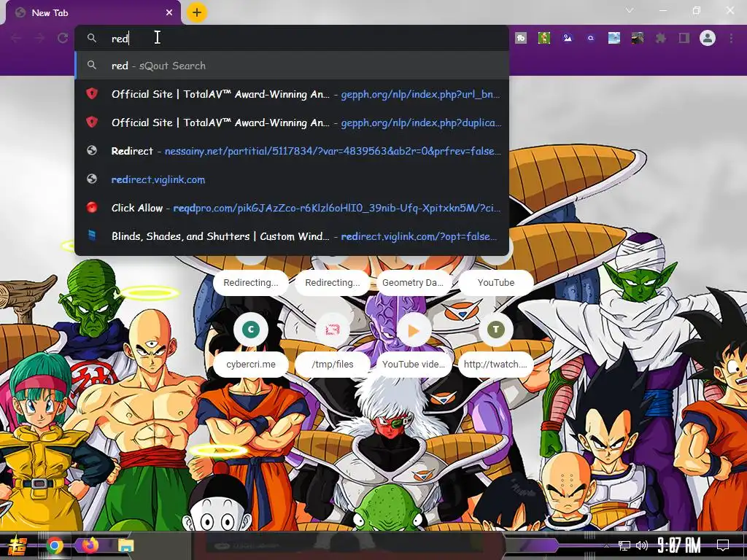Open the network status tray icon
This screenshot has width=747, height=560.
point(624,545)
